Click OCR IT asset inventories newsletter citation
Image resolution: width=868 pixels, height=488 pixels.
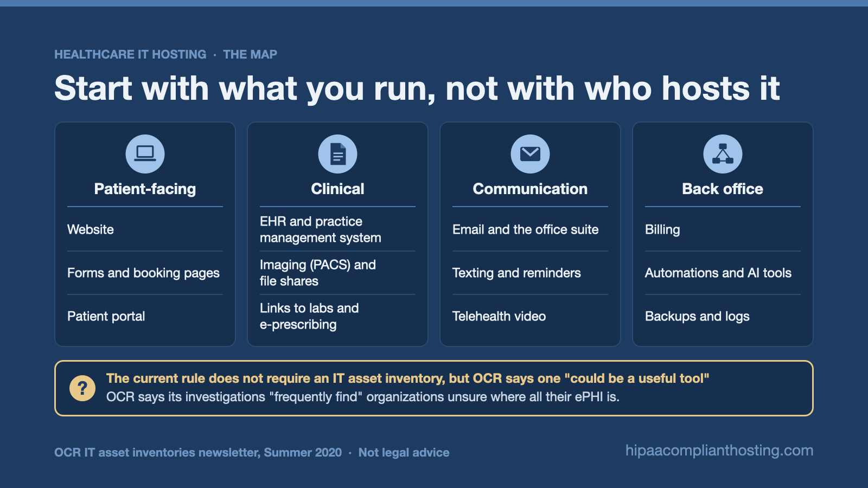198,452
